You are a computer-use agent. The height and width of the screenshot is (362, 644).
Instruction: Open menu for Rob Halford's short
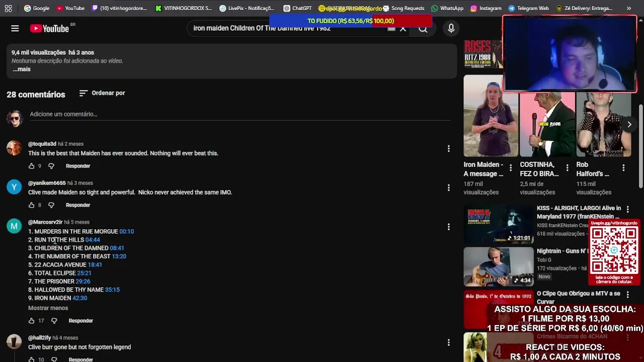tap(623, 168)
